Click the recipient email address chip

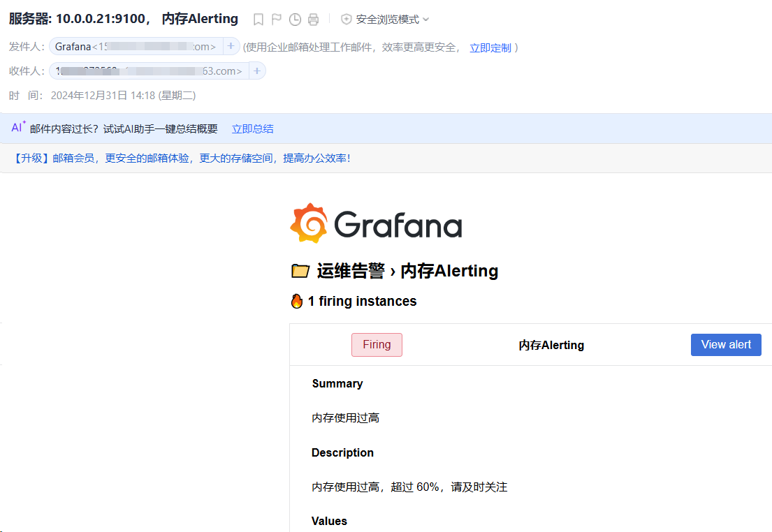click(x=149, y=71)
